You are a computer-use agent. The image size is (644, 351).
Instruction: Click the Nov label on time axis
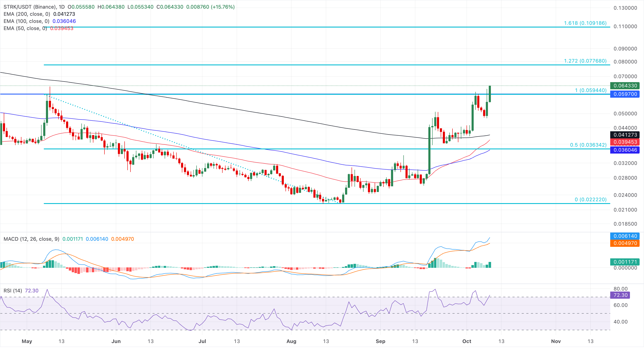coord(556,341)
